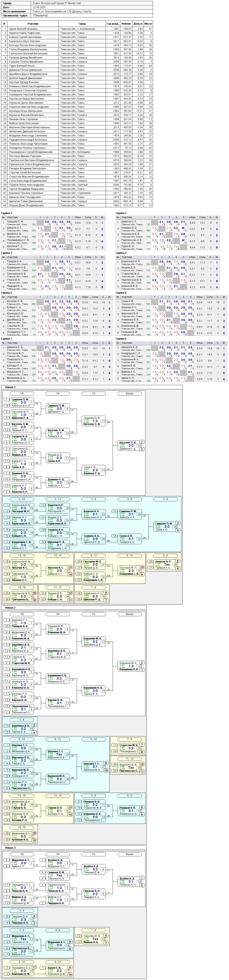Click the 'Место' column header in participants table
Image resolution: width=229 pixels, height=980 pixels.
[148, 24]
